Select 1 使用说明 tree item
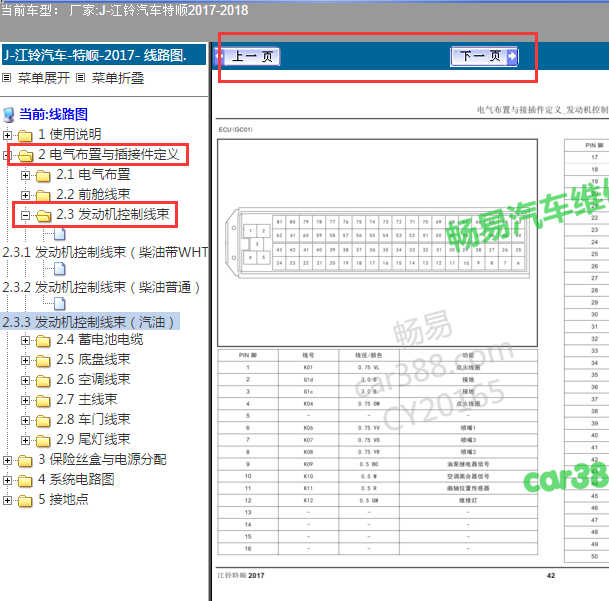This screenshot has width=609, height=601. [x=70, y=134]
